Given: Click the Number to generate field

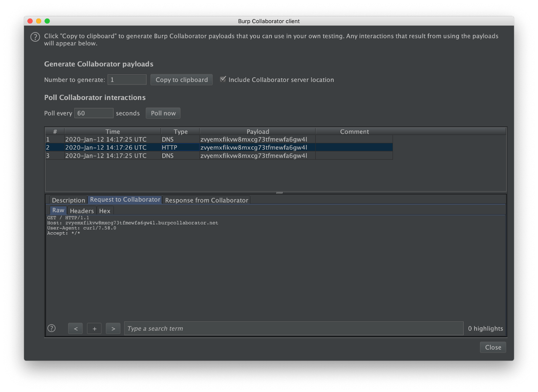Looking at the screenshot, I should click(127, 80).
